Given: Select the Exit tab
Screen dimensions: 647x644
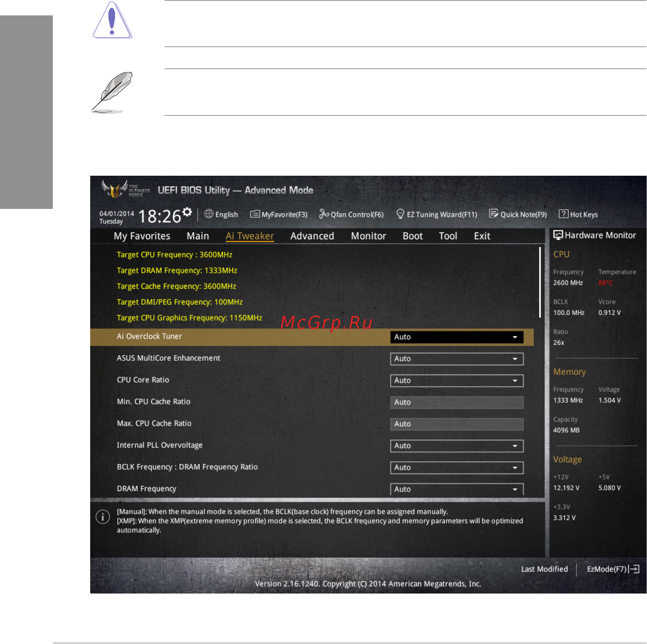Looking at the screenshot, I should [x=482, y=236].
